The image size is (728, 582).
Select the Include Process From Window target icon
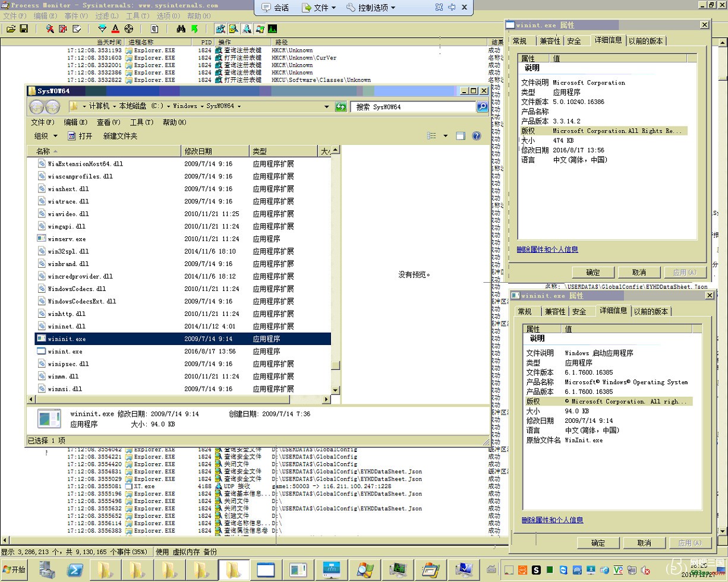(x=128, y=29)
